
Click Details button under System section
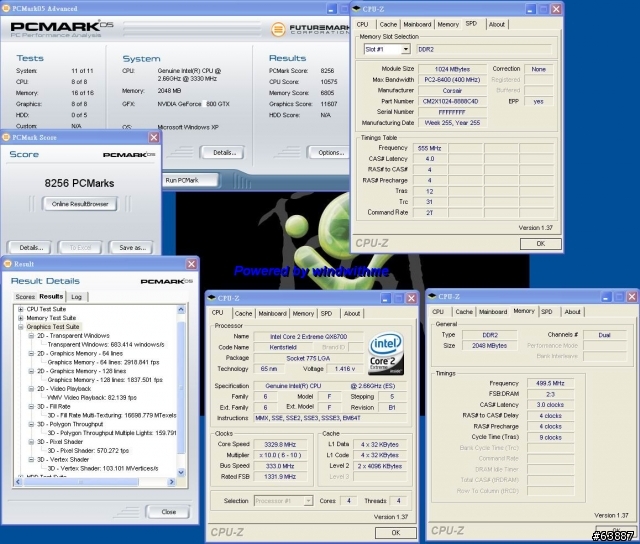coord(224,153)
